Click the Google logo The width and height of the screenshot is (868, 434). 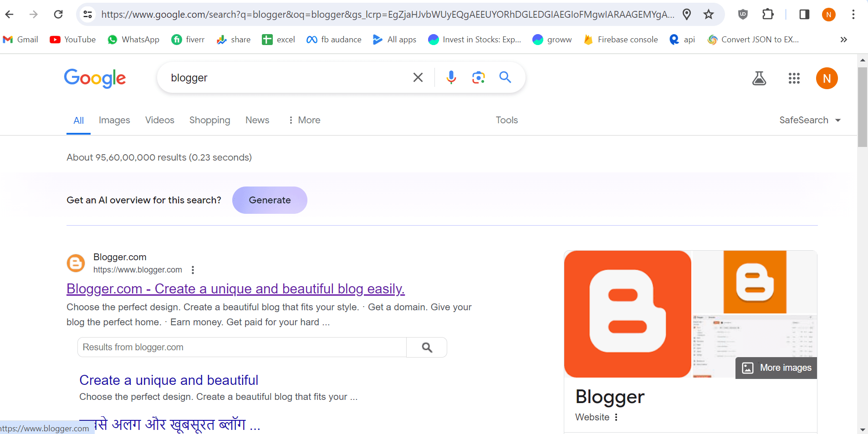point(95,78)
